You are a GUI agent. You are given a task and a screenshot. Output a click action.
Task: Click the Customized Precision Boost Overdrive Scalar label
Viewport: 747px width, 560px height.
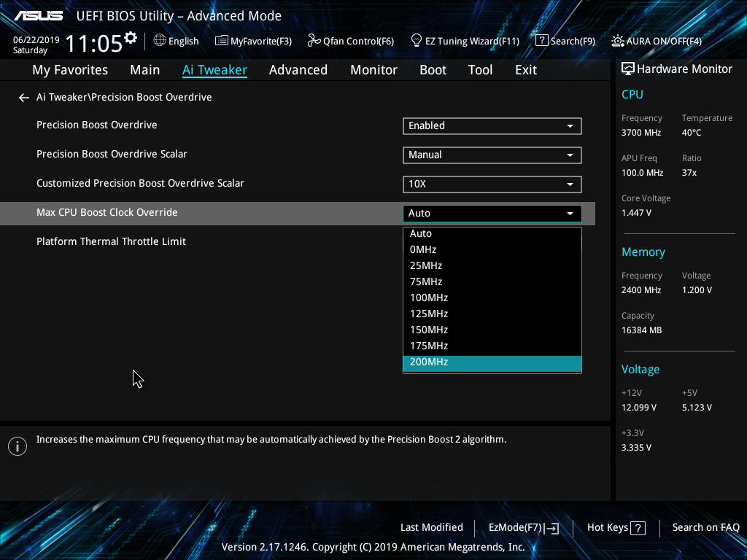click(x=140, y=183)
